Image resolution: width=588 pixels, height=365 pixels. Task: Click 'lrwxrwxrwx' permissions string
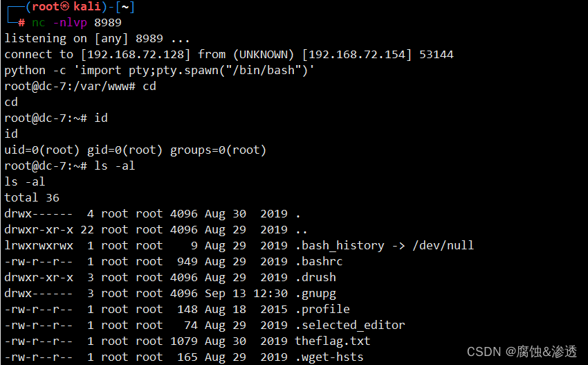coord(39,246)
